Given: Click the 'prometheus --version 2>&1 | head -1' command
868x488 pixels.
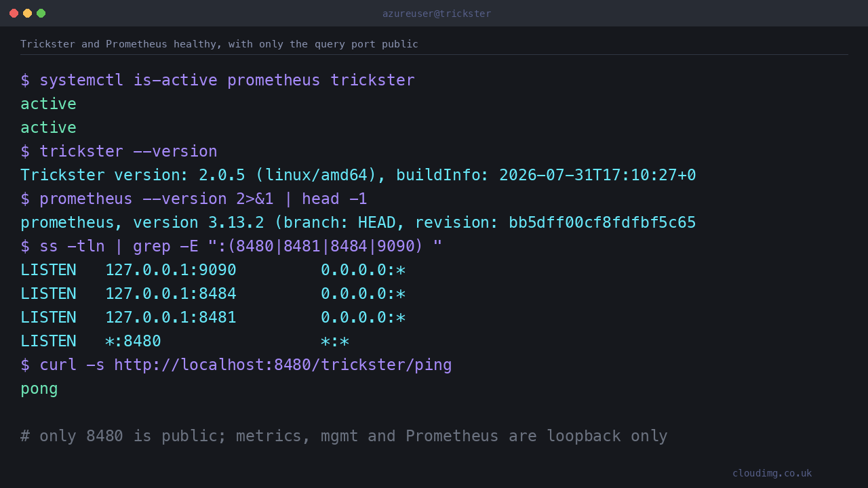Looking at the screenshot, I should tap(194, 199).
